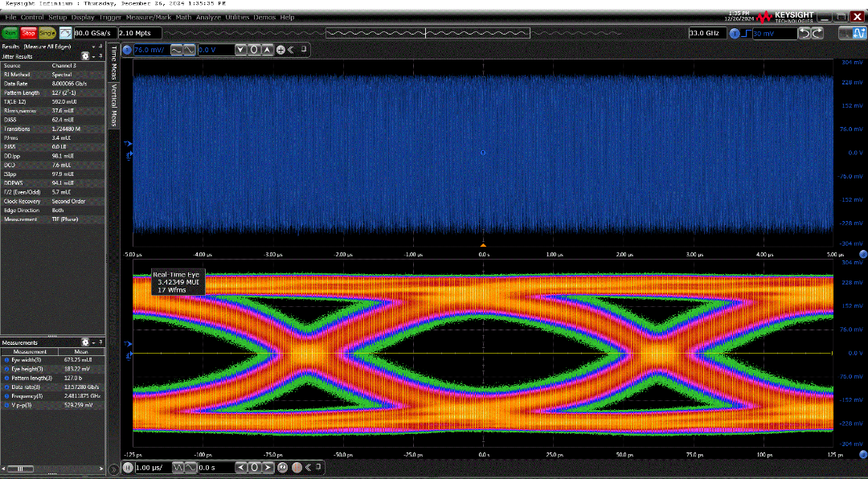Open the Measure/Mark menu
This screenshot has height=479, width=868.
pyautogui.click(x=149, y=17)
